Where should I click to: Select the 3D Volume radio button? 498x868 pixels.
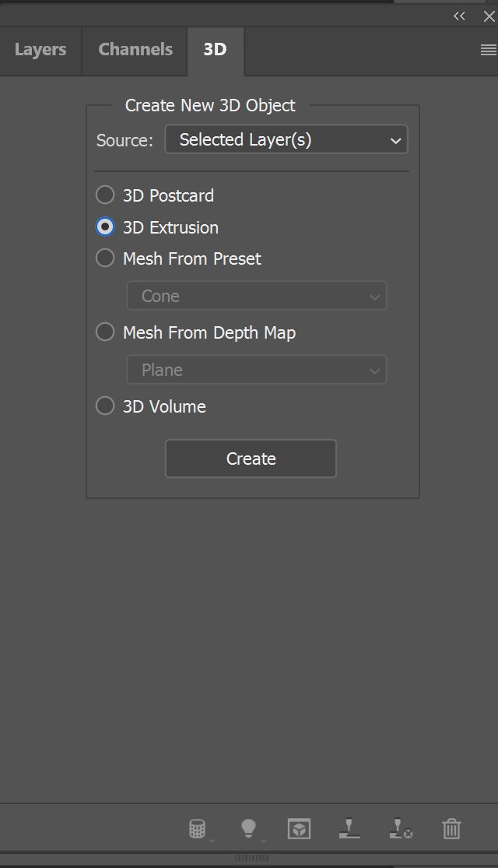pos(105,406)
